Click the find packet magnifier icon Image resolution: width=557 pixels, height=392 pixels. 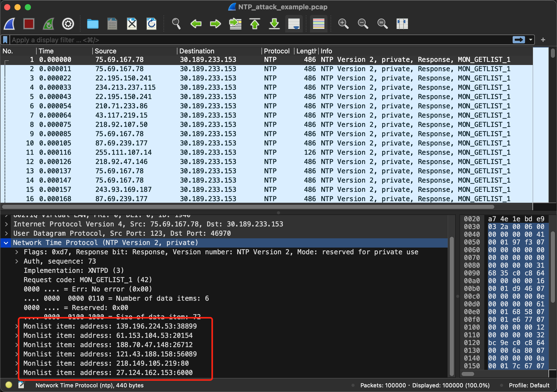coord(176,24)
